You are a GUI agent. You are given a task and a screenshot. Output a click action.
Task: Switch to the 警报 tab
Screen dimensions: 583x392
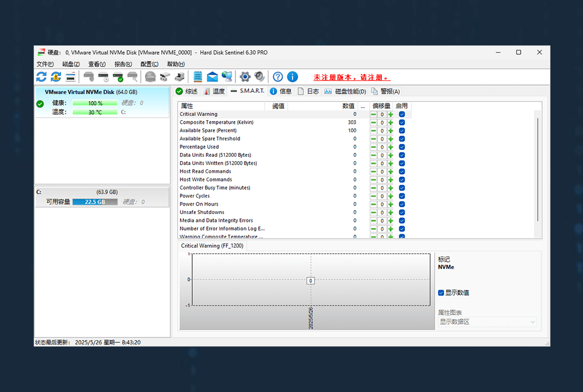tap(385, 91)
